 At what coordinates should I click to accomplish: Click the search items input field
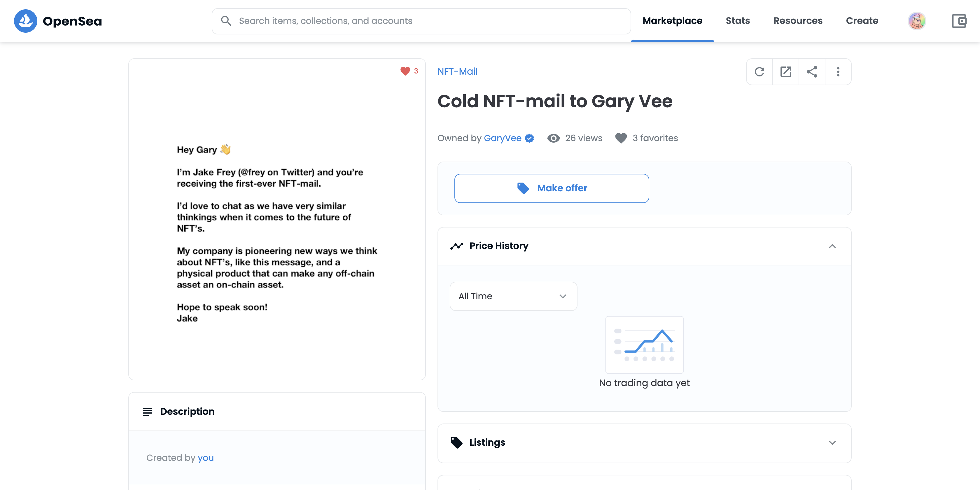point(380,20)
